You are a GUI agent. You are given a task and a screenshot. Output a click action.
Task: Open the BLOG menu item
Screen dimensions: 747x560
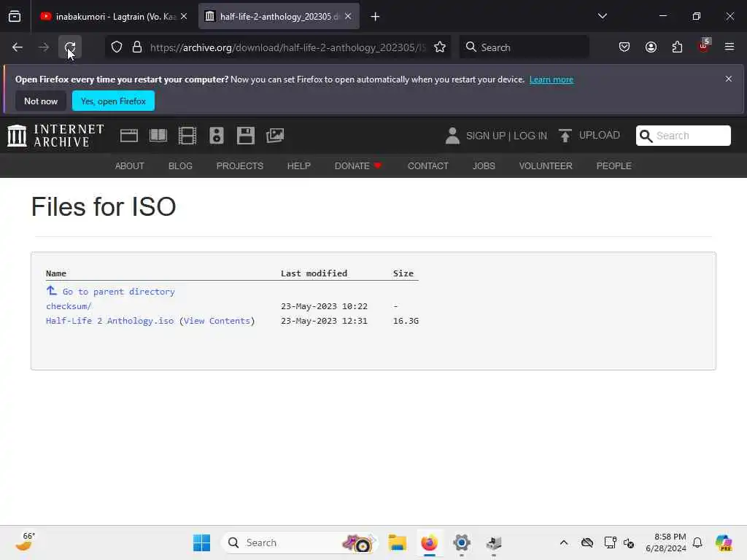180,166
